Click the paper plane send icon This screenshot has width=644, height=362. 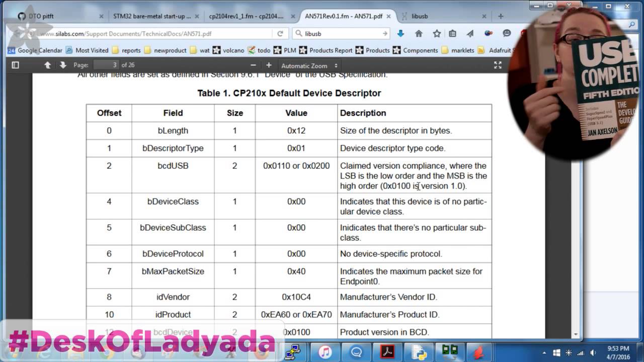pos(470,34)
